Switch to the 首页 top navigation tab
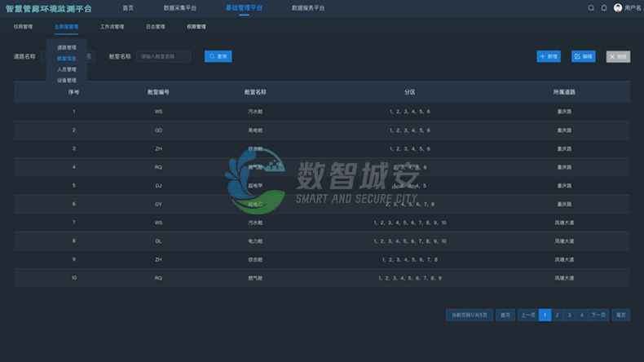Viewport: 644px width, 362px height. tap(128, 8)
